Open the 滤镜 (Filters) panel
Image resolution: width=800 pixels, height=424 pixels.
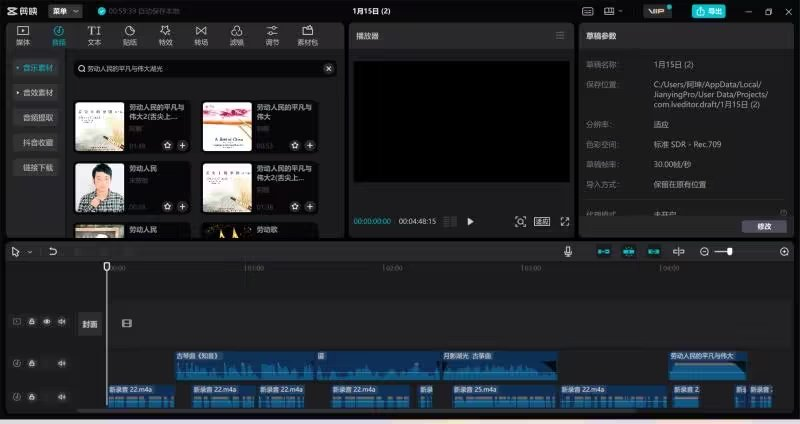[x=236, y=36]
